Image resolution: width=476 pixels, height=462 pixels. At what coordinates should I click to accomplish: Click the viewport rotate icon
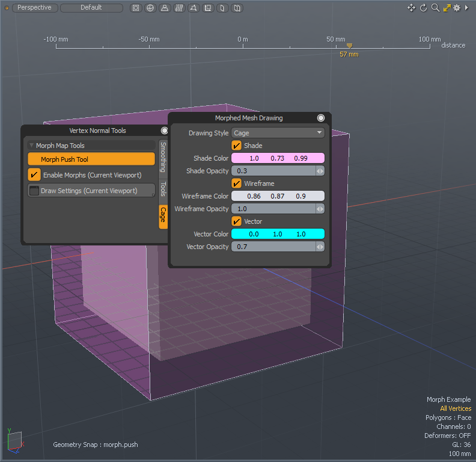tap(423, 8)
